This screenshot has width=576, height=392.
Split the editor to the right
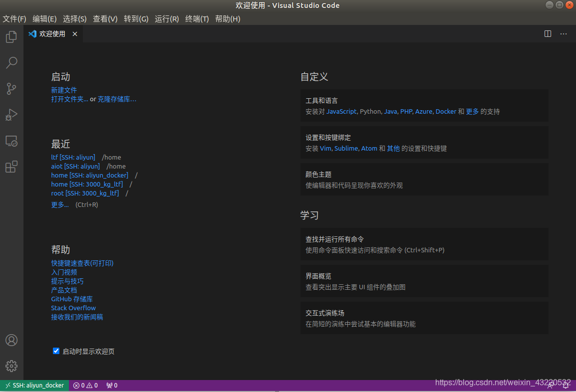coord(548,34)
